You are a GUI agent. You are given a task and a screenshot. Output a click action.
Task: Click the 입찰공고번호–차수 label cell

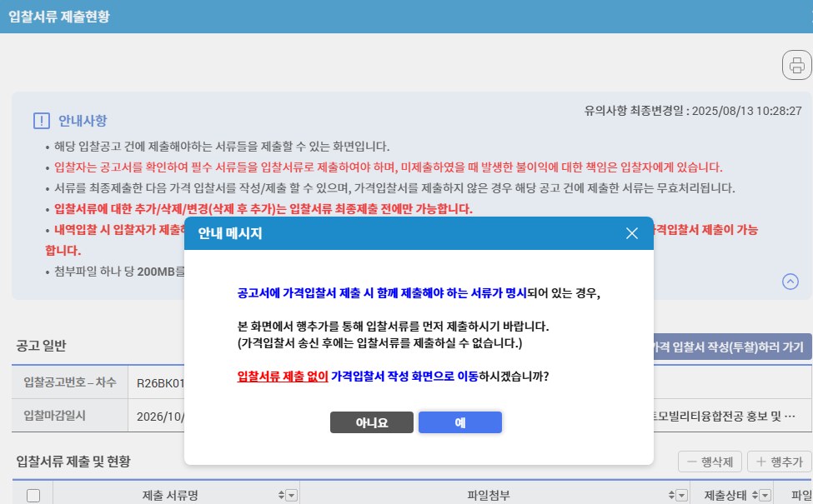coord(70,382)
